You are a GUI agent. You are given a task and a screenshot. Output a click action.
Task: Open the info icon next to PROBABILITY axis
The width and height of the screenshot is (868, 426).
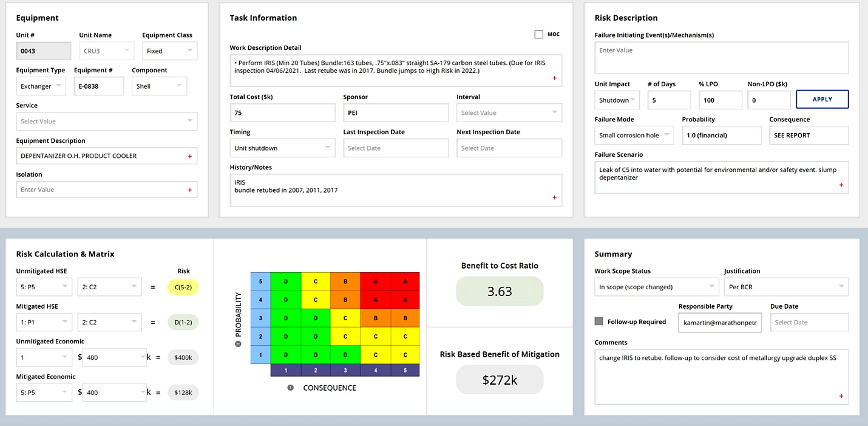pos(237,342)
